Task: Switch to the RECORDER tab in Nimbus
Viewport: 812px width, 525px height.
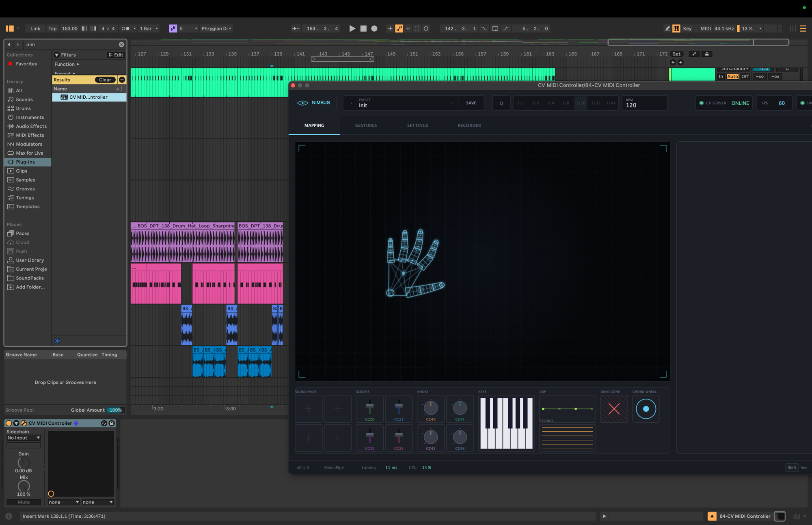Action: (469, 125)
